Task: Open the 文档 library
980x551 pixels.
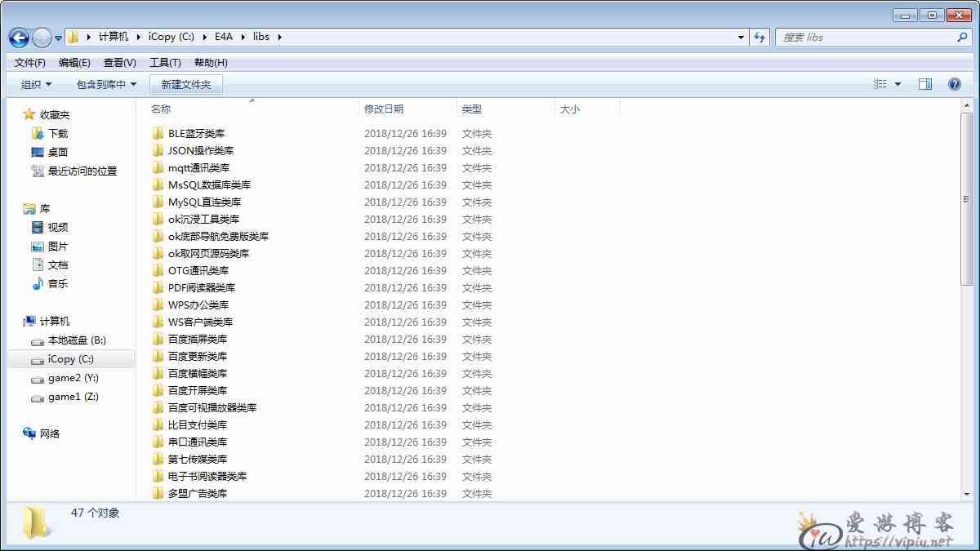Action: click(58, 264)
